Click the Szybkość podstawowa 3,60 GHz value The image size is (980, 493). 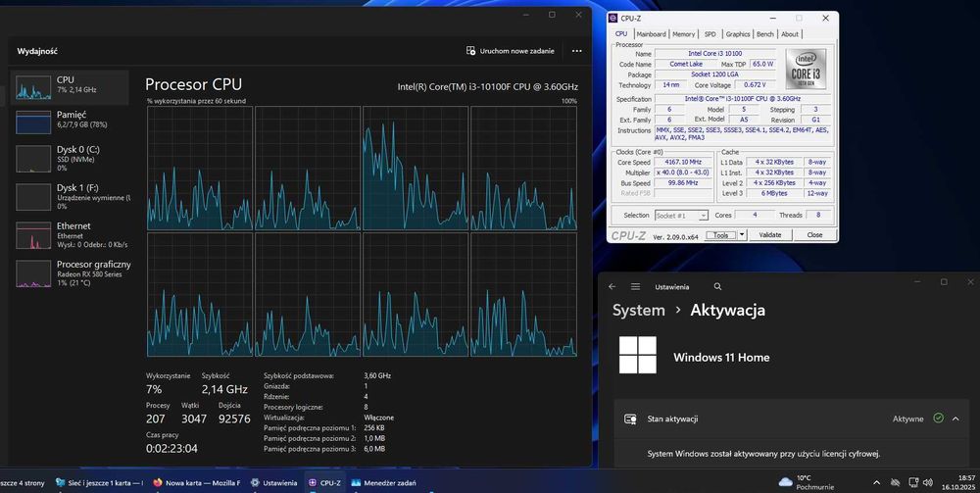click(377, 375)
